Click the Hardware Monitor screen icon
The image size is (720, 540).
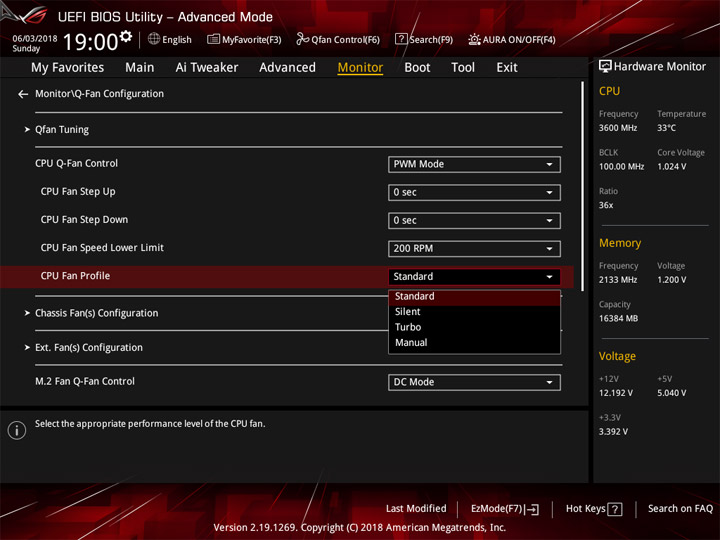tap(605, 67)
